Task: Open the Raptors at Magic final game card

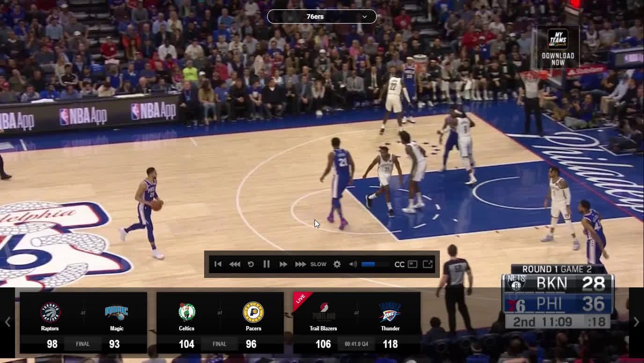Action: [x=83, y=323]
